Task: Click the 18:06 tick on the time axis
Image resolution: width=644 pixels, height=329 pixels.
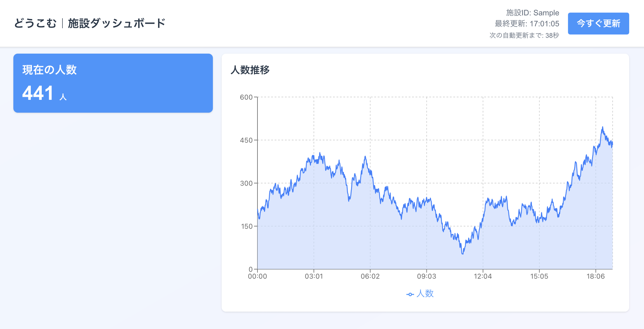Action: point(595,277)
